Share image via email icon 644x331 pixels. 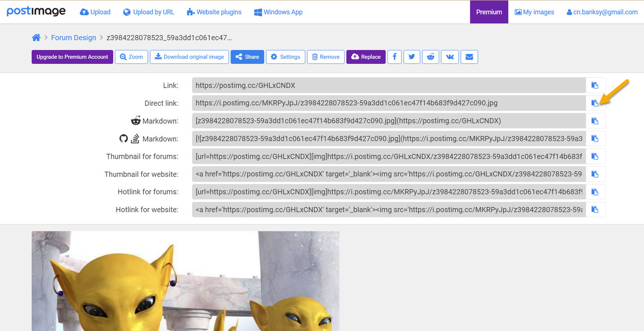tap(469, 57)
